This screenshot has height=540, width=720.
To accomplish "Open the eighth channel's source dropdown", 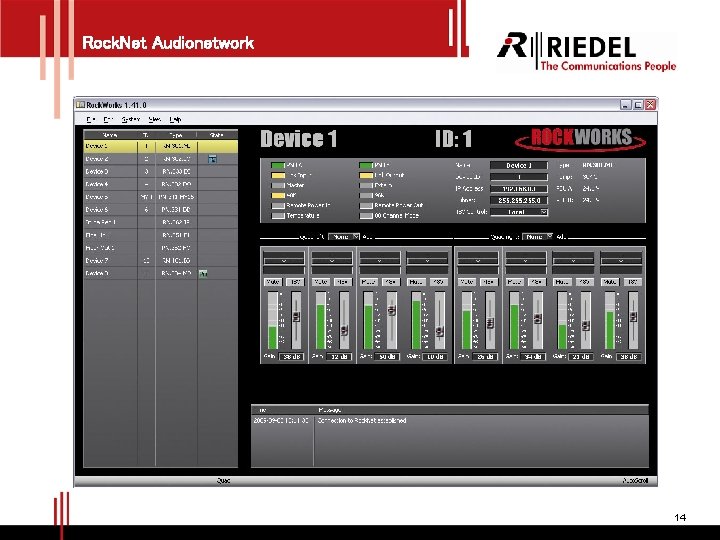I will pyautogui.click(x=621, y=260).
